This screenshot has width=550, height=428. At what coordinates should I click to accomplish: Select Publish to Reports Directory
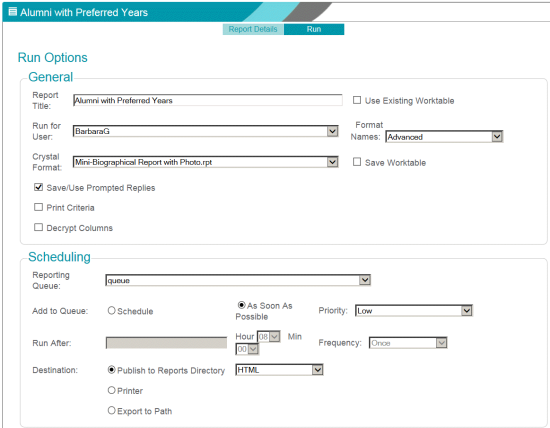tap(111, 370)
